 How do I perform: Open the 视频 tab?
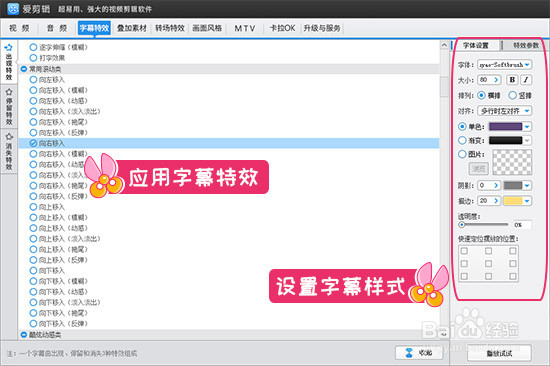coord(20,28)
